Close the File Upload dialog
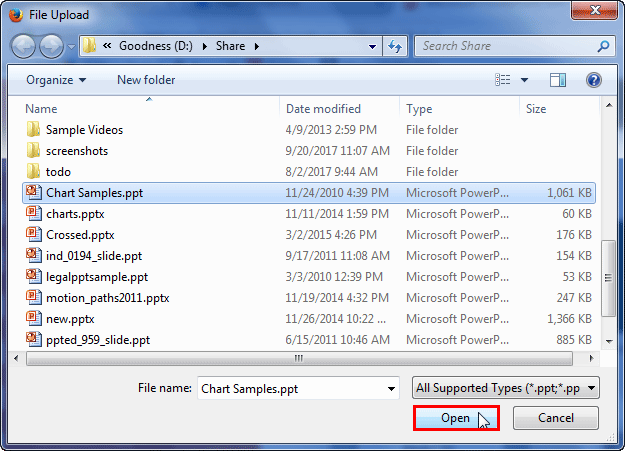The width and height of the screenshot is (625, 451). pos(595,10)
